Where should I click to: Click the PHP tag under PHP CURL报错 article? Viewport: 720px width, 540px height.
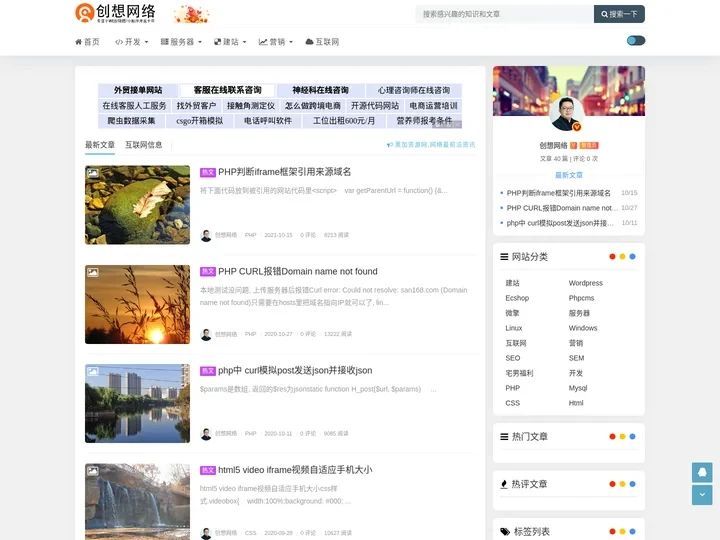pyautogui.click(x=250, y=334)
